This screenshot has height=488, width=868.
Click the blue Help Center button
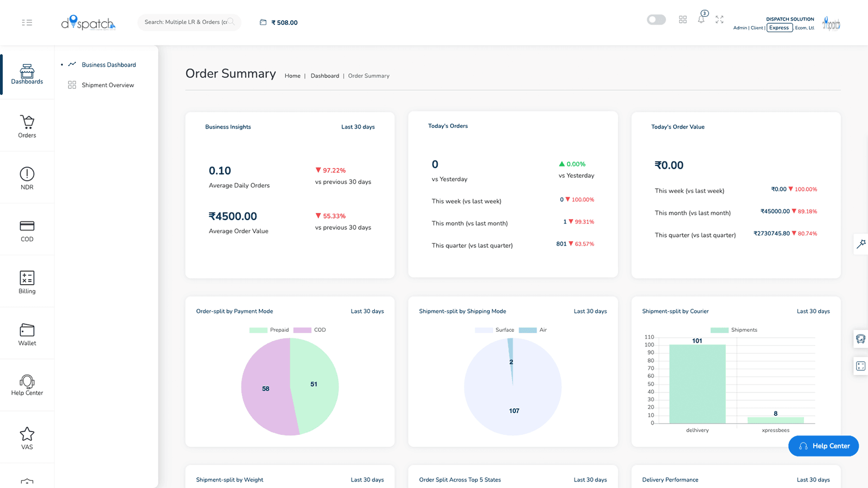click(x=824, y=446)
